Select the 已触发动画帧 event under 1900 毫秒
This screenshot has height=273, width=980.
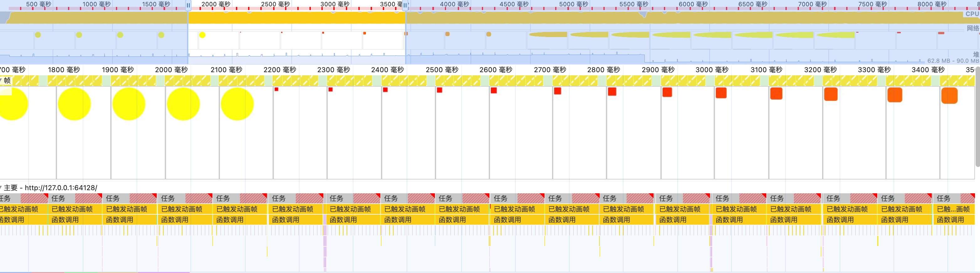(x=130, y=209)
